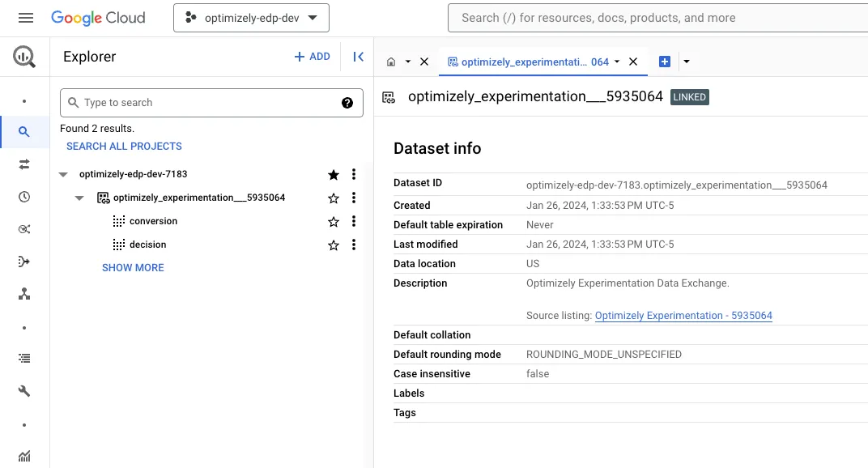Click the ADD button in Explorer
The image size is (868, 468).
pyautogui.click(x=313, y=57)
